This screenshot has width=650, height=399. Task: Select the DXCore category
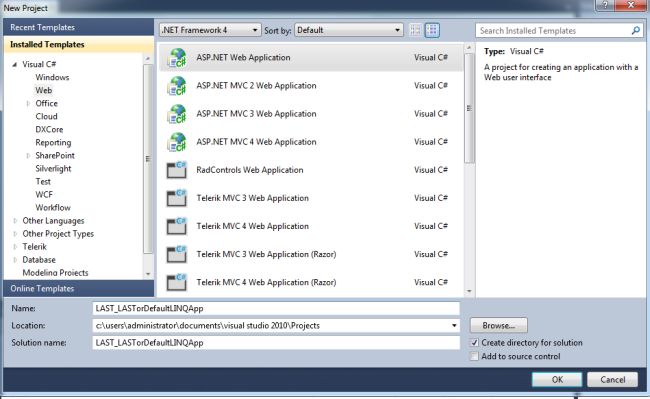coord(49,130)
